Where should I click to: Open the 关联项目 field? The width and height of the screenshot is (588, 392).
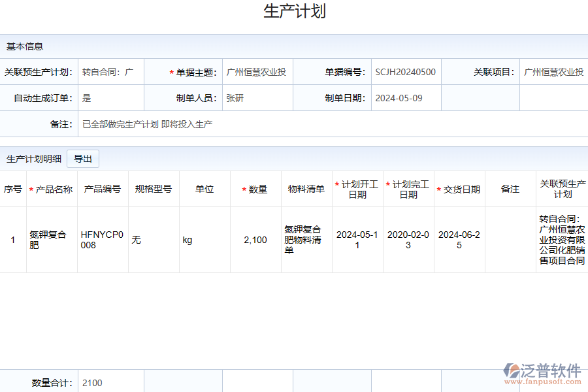[x=554, y=72]
